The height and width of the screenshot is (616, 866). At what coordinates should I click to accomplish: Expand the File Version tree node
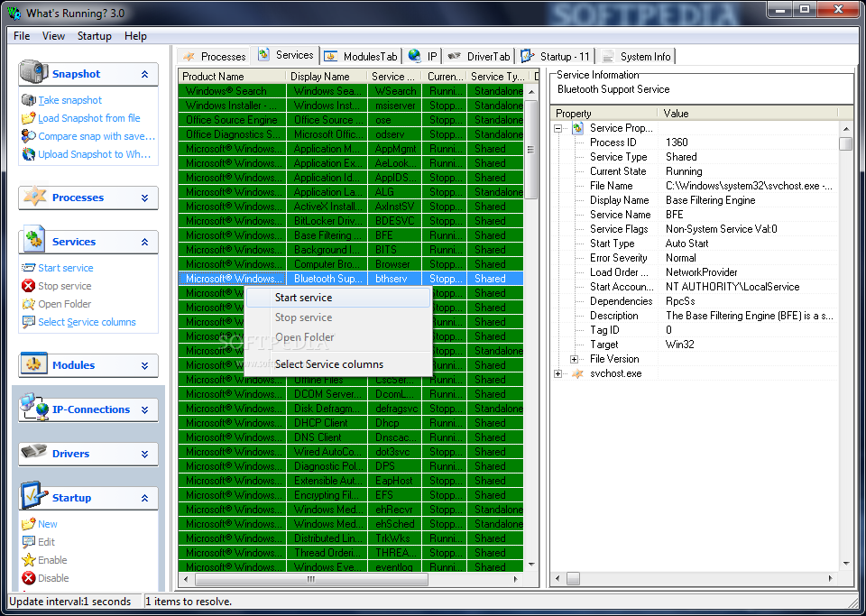tap(574, 359)
